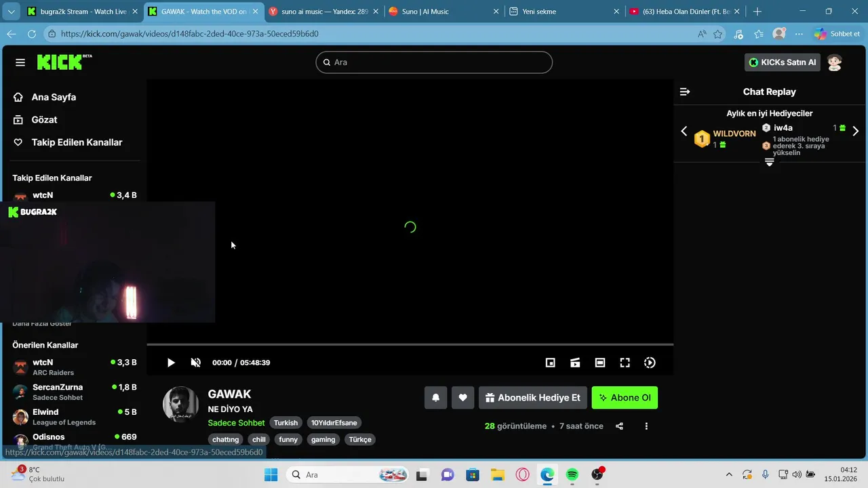
Task: Open Windows Start menu
Action: (271, 474)
